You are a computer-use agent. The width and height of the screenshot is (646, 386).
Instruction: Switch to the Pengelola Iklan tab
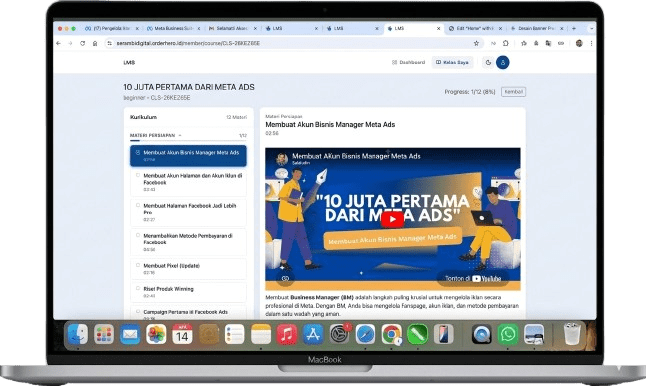coord(111,28)
